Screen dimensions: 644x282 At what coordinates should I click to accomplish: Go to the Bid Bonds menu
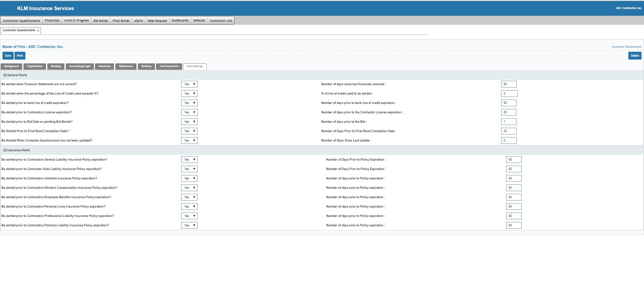(101, 20)
